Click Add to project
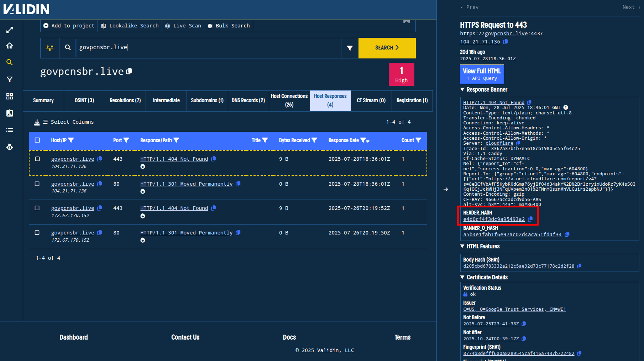Screen dimensions: 644x361 (x=69, y=26)
